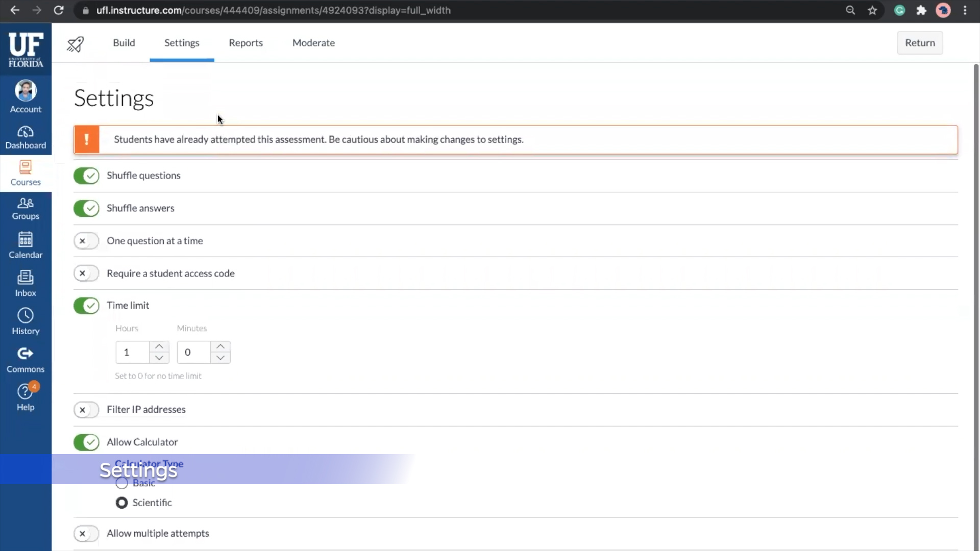The width and height of the screenshot is (980, 551).
Task: Turn on Allow multiple attempts toggle
Action: (86, 534)
